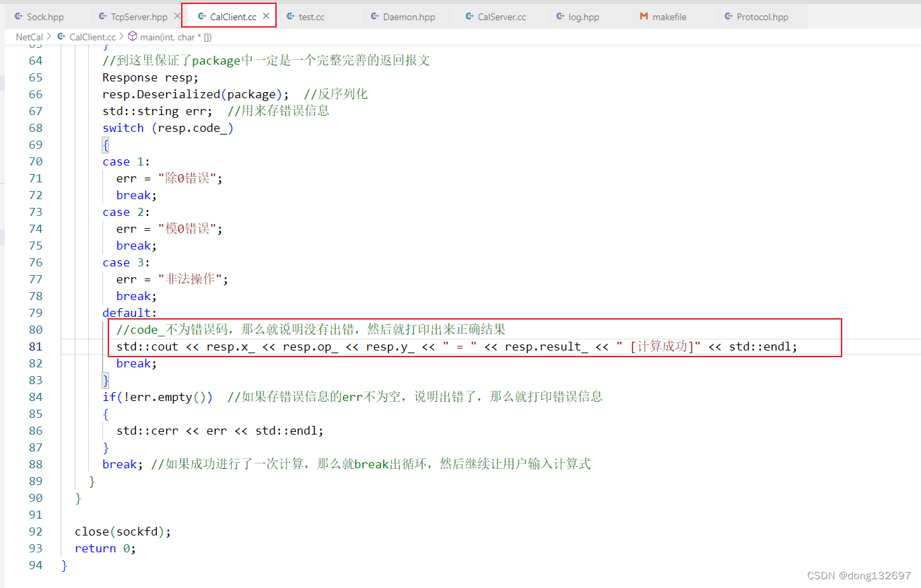This screenshot has height=588, width=921.
Task: Click 'case 3:' label
Action: (127, 262)
